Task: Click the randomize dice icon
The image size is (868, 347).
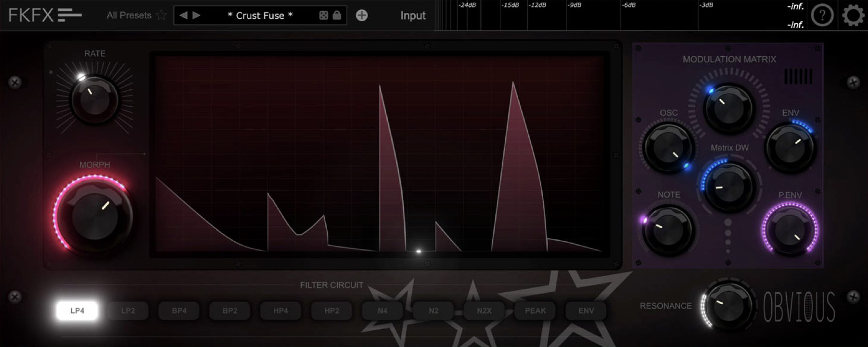Action: pyautogui.click(x=324, y=15)
